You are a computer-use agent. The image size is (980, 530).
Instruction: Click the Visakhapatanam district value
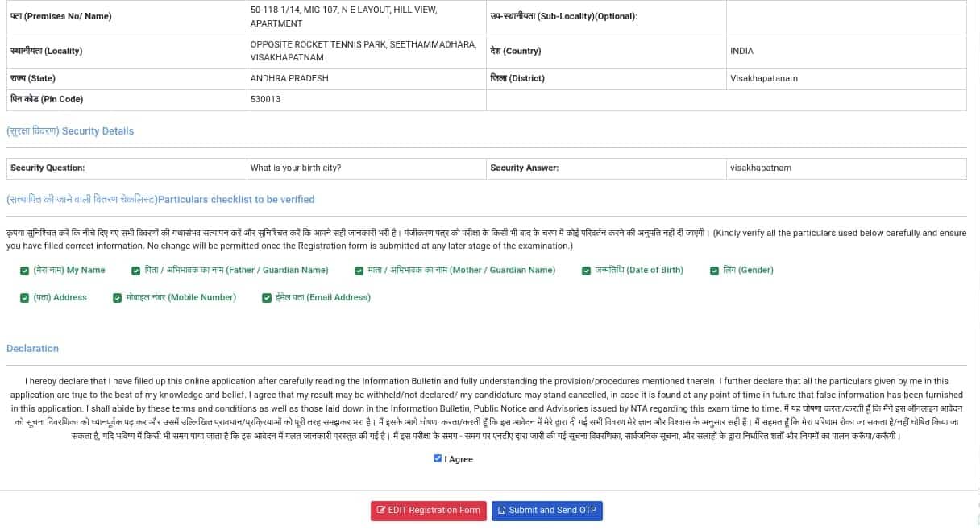point(763,79)
